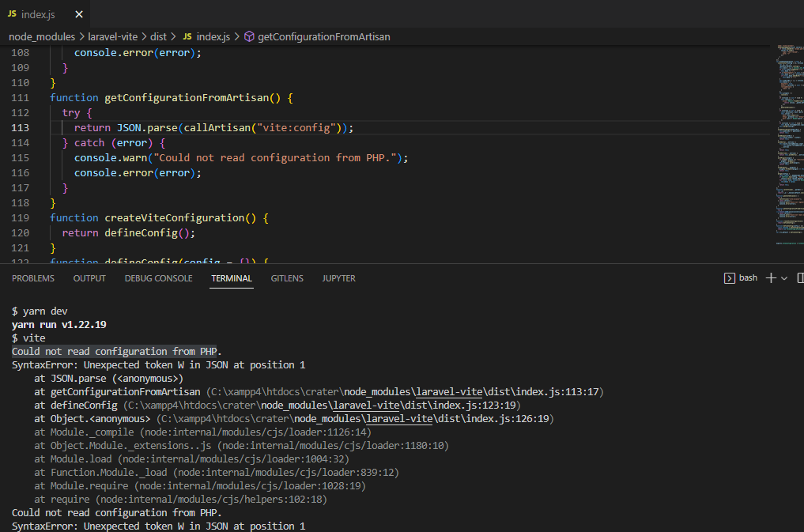Click console.error(error) on line 108
Screen dimensions: 804x532
pyautogui.click(x=135, y=53)
